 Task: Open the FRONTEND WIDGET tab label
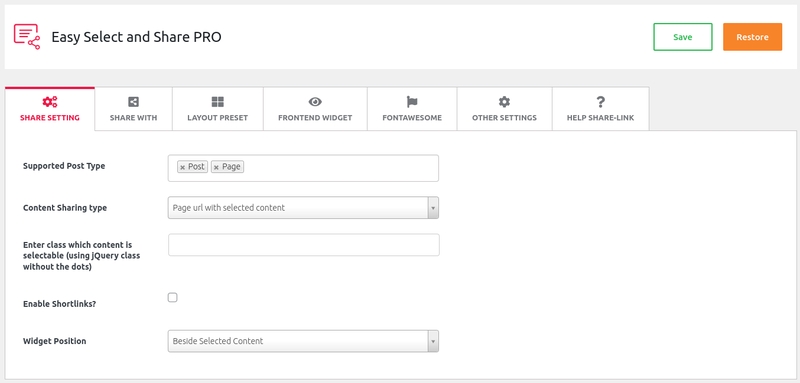[315, 118]
